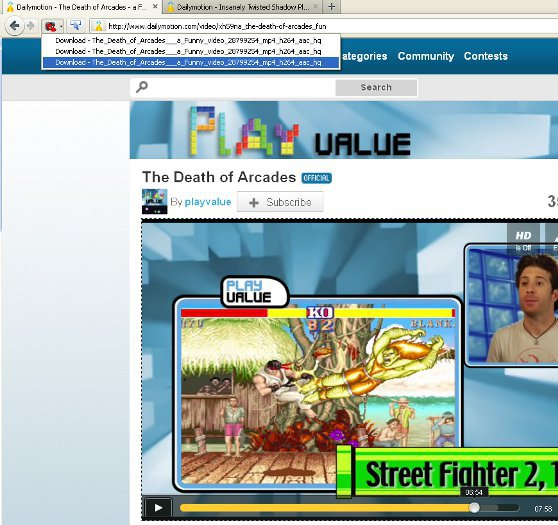558x525 pixels.
Task: Close the Death of Arcades tab
Action: [x=155, y=7]
